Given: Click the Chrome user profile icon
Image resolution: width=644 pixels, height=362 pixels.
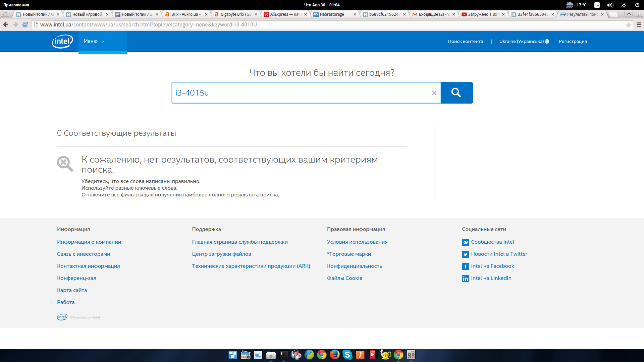Looking at the screenshot, I should coord(629,14).
